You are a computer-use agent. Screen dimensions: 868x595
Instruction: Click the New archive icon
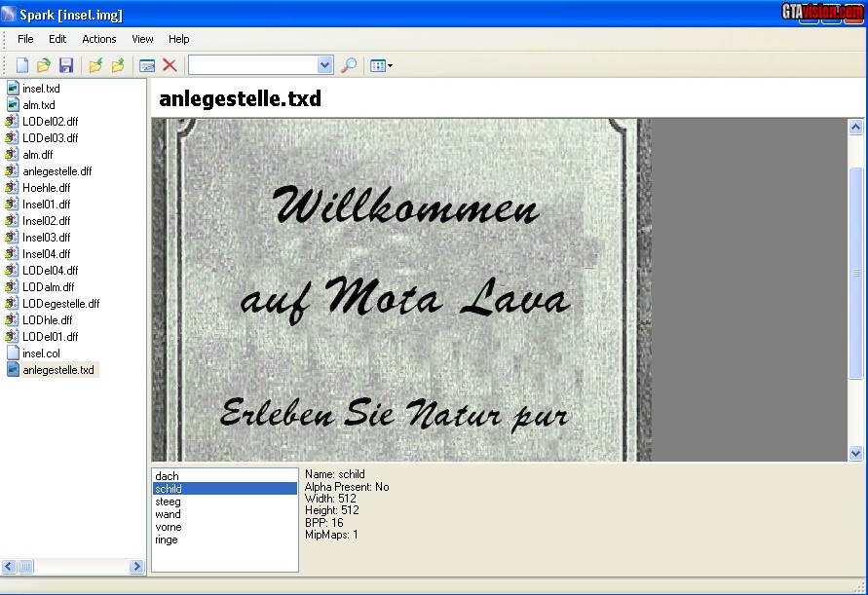[21, 65]
